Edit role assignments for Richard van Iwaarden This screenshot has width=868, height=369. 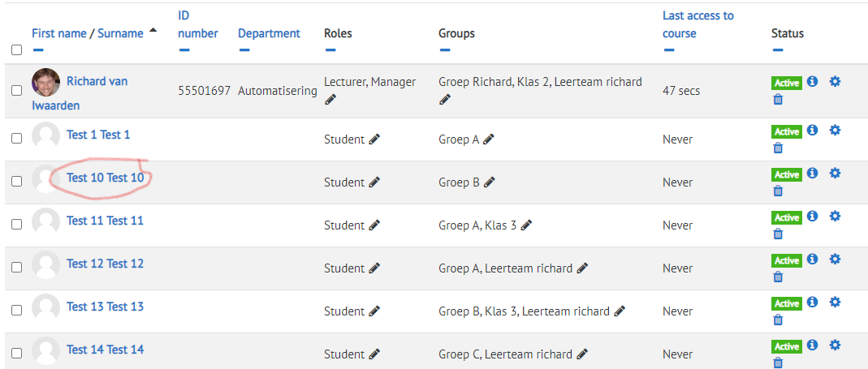point(330,100)
